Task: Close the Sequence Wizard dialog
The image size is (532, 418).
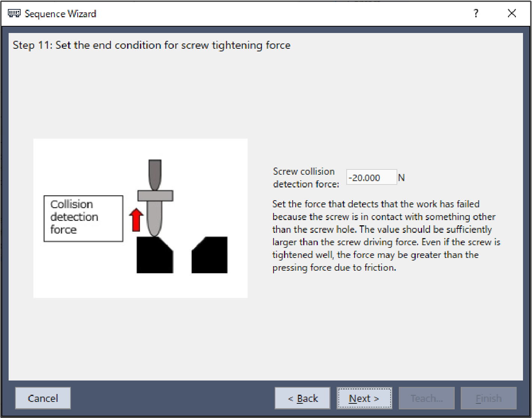Action: 511,14
